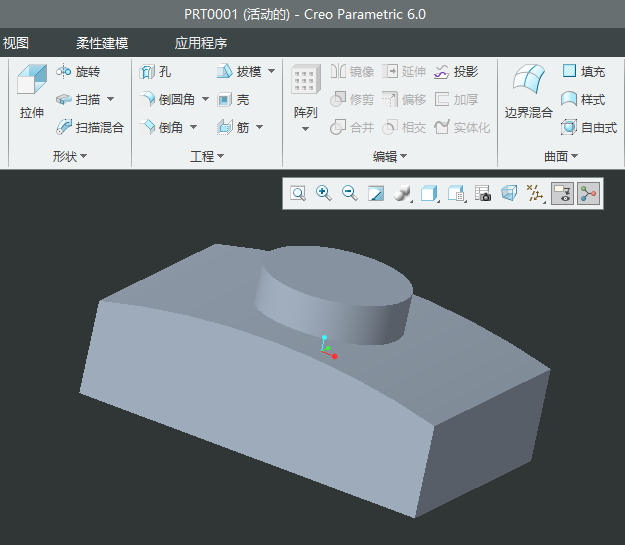Select the Project (投影) tool
Viewport: 625px width, 545px height.
pos(456,72)
